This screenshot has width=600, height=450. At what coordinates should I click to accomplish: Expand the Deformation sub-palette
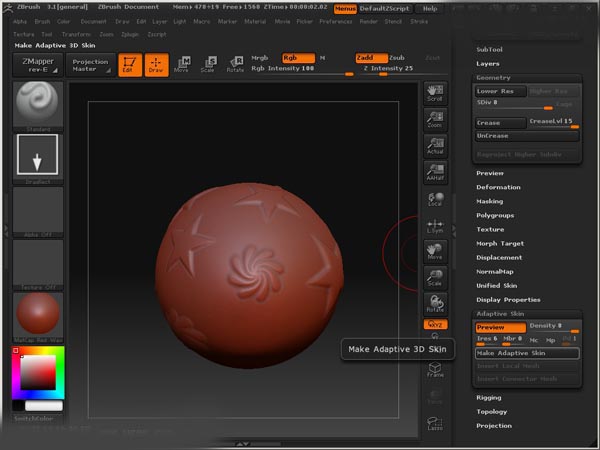coord(498,187)
